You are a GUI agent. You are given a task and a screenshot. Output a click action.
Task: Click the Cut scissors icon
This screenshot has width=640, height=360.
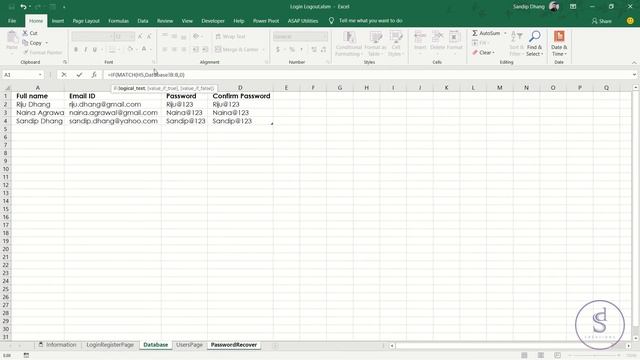[x=25, y=33]
